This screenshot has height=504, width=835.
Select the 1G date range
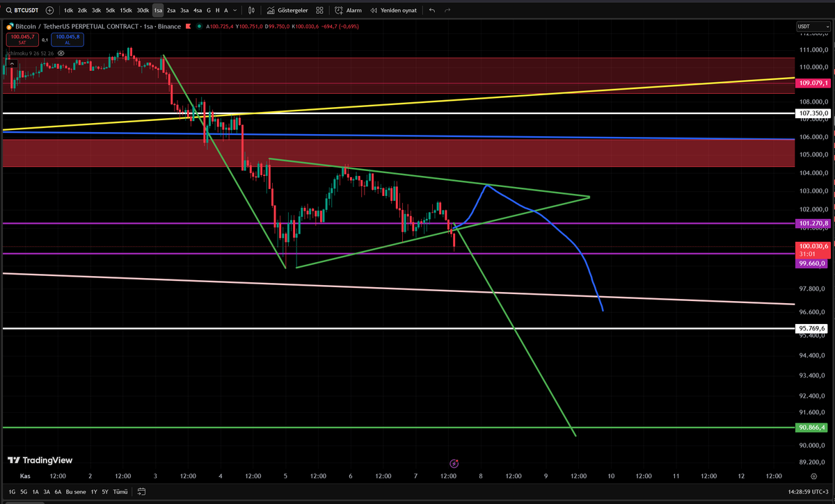(x=12, y=491)
